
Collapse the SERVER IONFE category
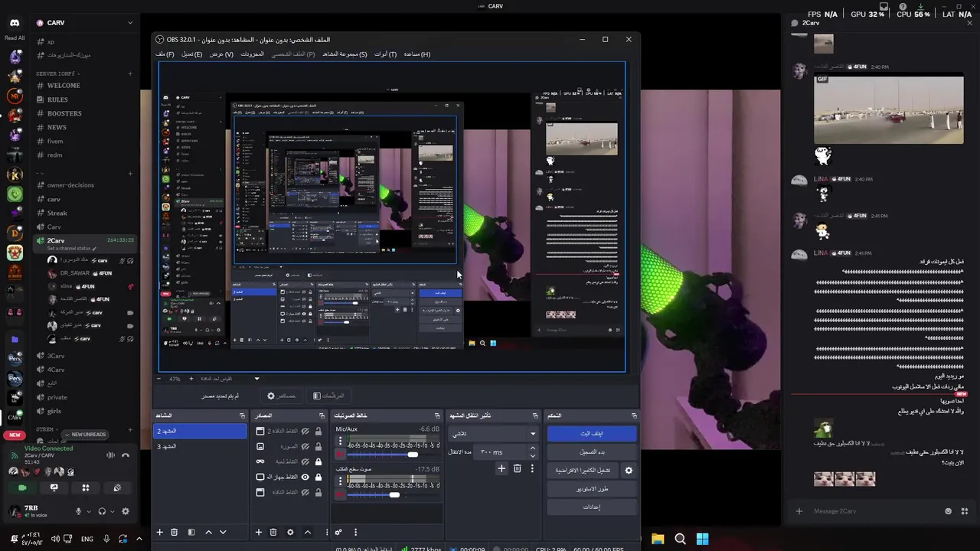(57, 73)
